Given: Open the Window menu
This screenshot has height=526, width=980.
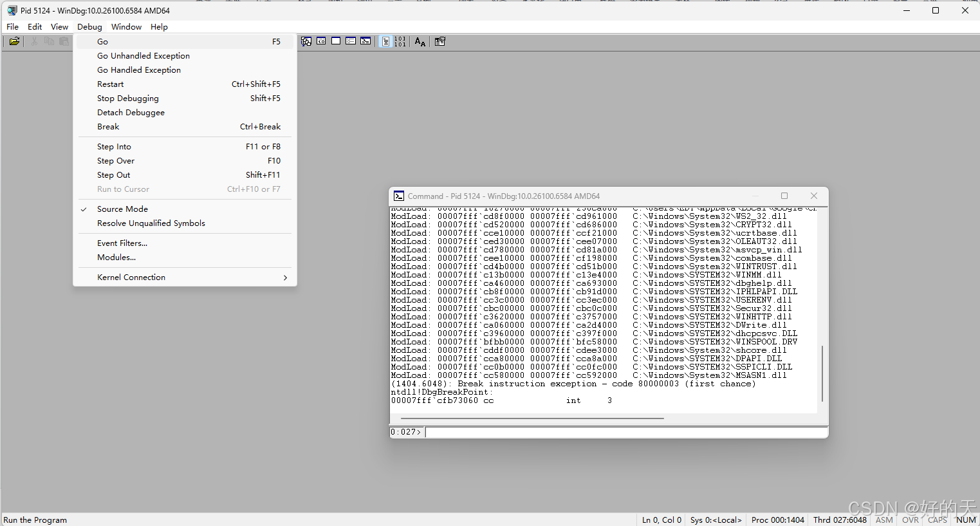Looking at the screenshot, I should click(x=126, y=26).
